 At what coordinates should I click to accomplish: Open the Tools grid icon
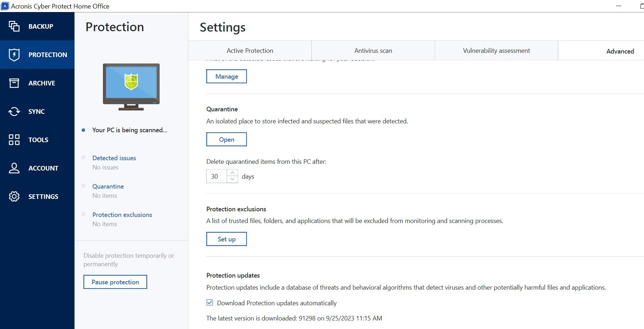click(14, 140)
